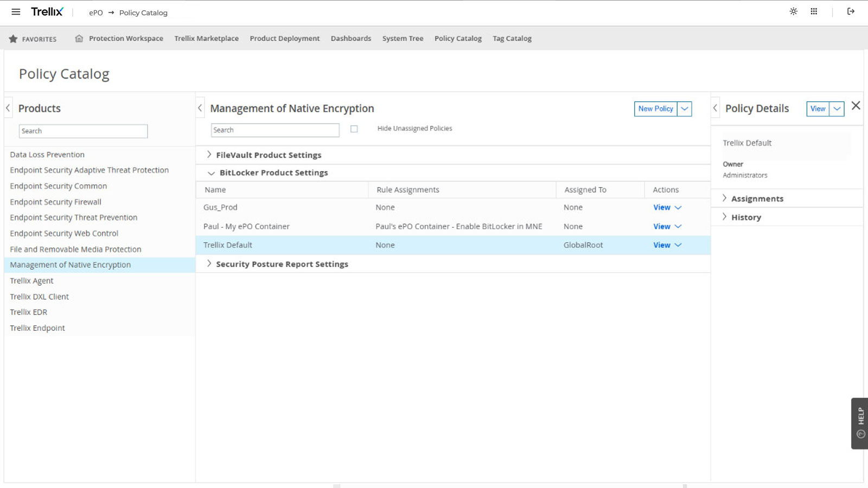Click the Trellix logo
Screen dimensions: 868x488
[47, 11]
